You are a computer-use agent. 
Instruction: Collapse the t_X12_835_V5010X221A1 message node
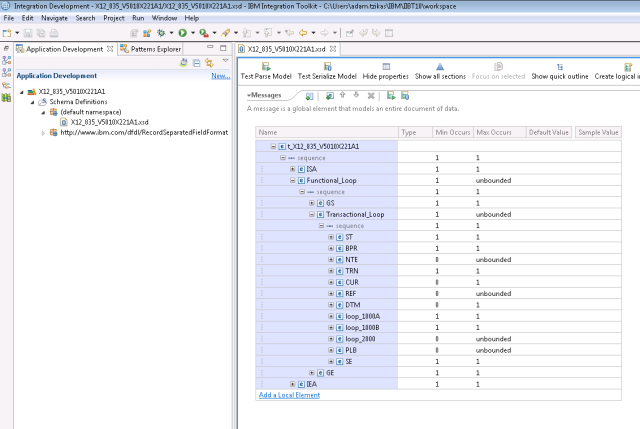tap(273, 146)
